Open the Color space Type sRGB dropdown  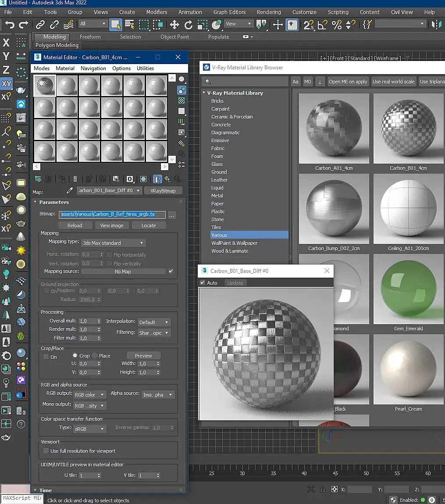pos(89,429)
